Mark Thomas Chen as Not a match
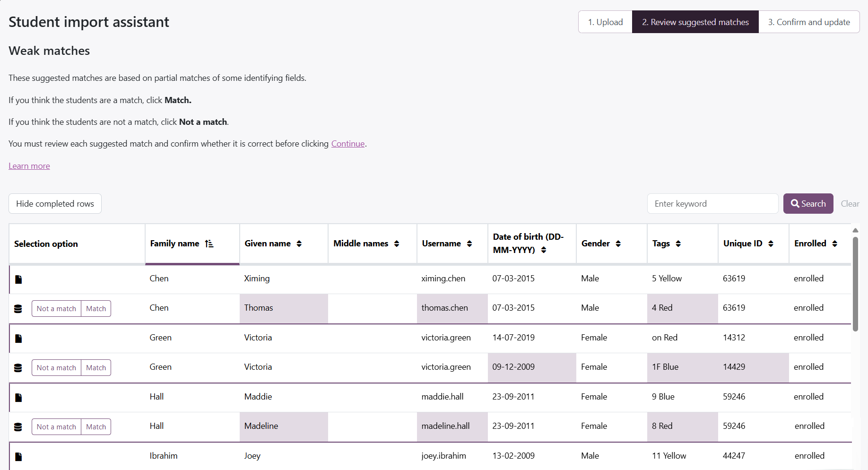 pyautogui.click(x=56, y=309)
